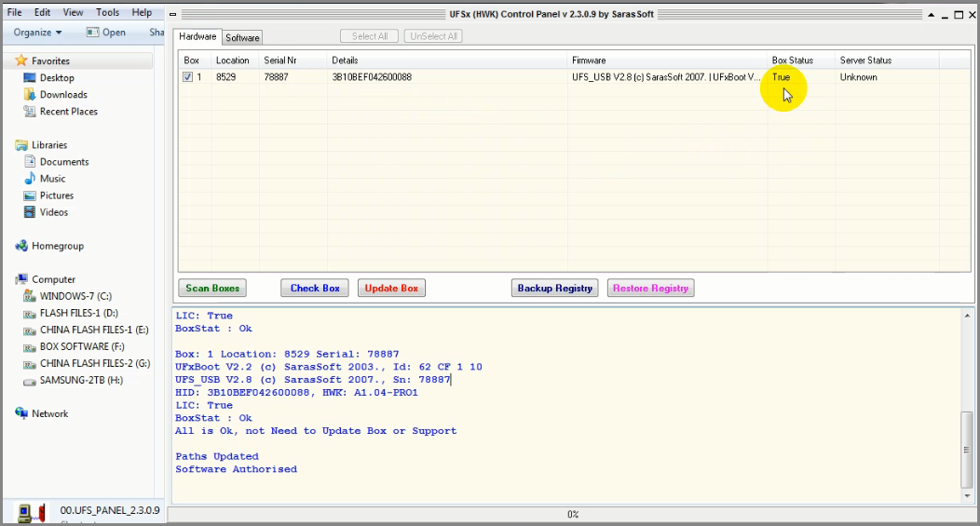Viewport: 980px width, 526px height.
Task: Uncheck the Box 1 checkbox
Action: [187, 77]
